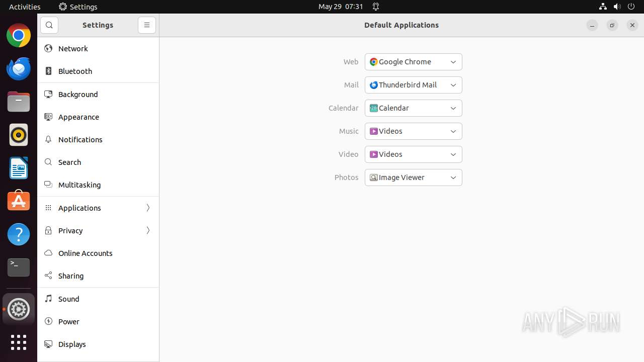Select Bluetooth in settings sidebar
The image size is (644, 362).
pos(98,71)
